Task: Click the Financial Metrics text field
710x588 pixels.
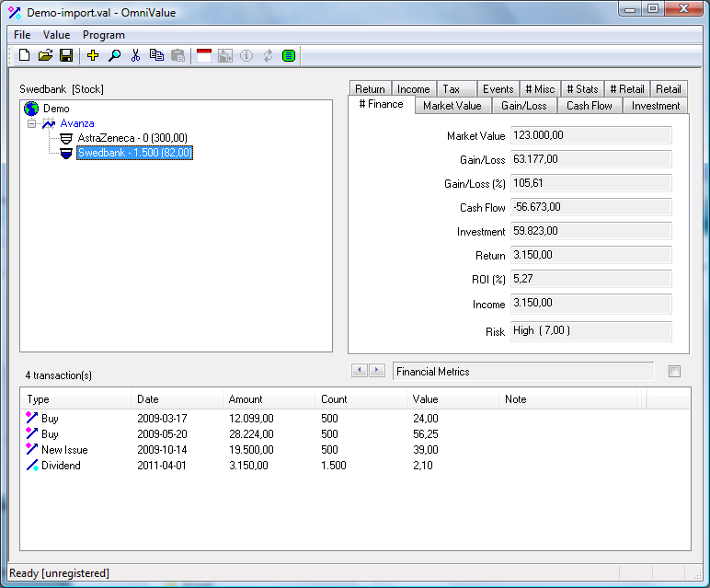Action: [523, 372]
